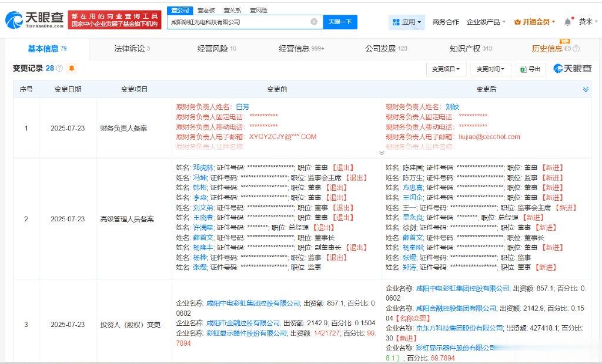This screenshot has width=602, height=364.
Task: Open the 王闰企 person link
Action: [412, 197]
